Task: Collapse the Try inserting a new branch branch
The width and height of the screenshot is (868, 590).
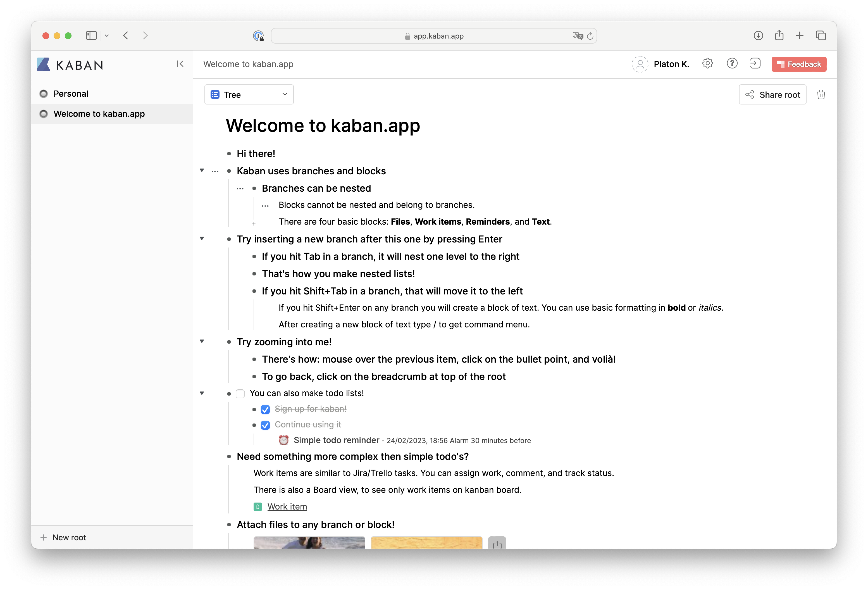Action: point(202,238)
